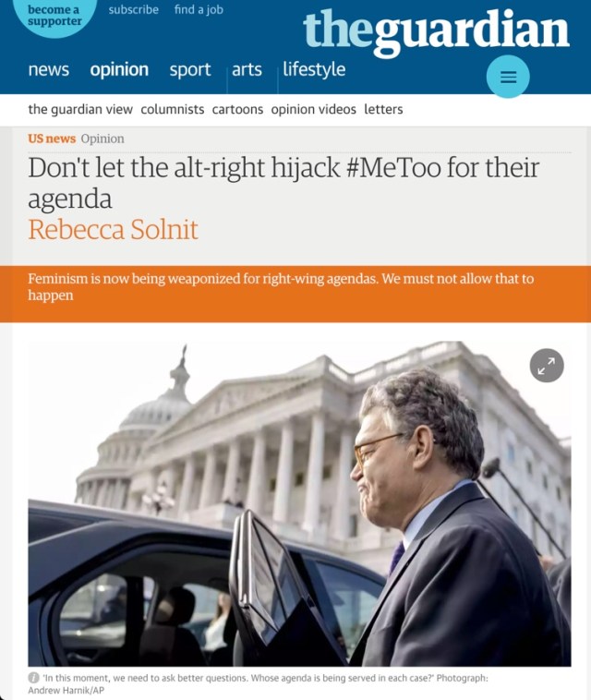Viewport: 591px width, 700px height.
Task: Open opinion videos subsection
Action: coord(313,109)
